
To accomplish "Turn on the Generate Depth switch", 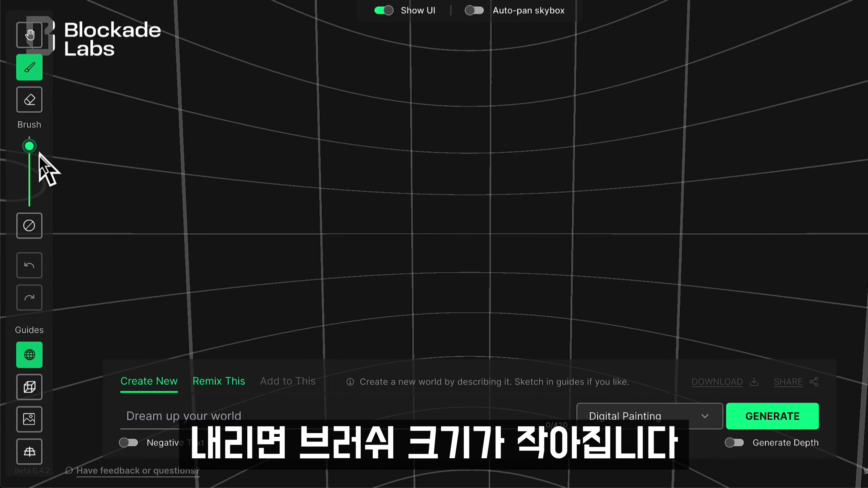I will [x=734, y=442].
